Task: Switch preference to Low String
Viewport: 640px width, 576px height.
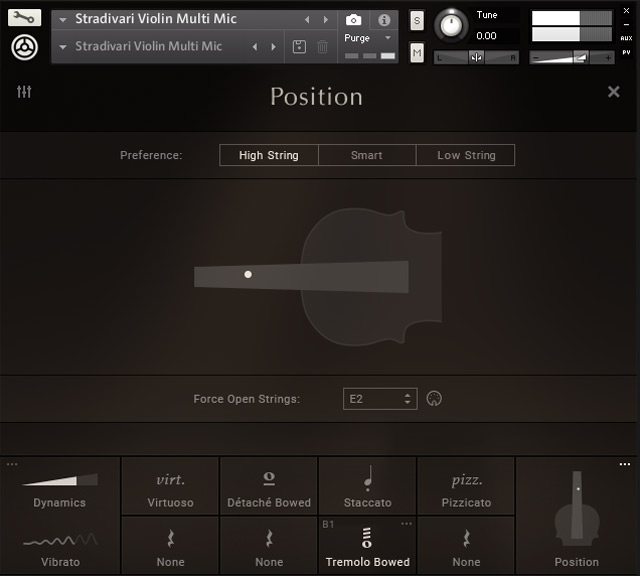Action: 466,155
